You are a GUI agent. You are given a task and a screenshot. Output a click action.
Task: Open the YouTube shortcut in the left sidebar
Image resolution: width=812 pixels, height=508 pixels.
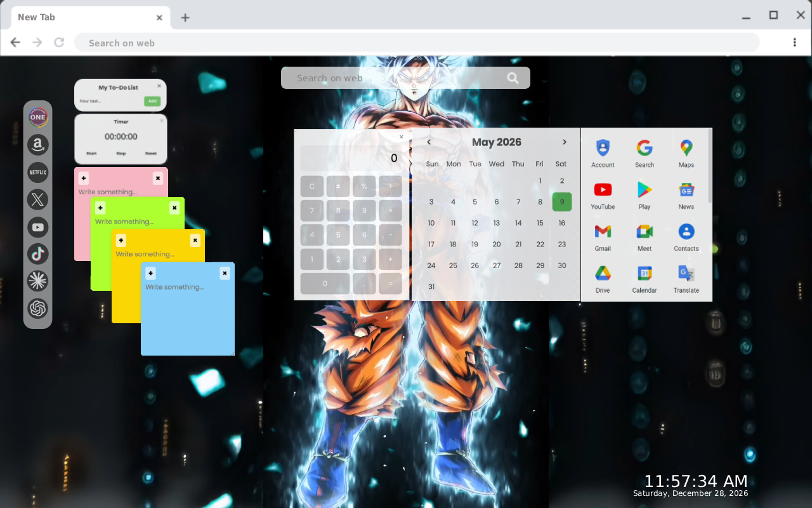[37, 227]
